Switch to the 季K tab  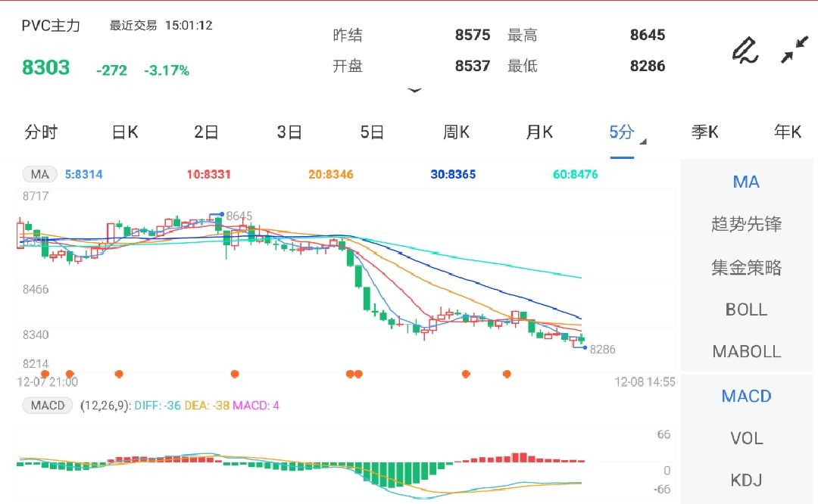[x=705, y=132]
